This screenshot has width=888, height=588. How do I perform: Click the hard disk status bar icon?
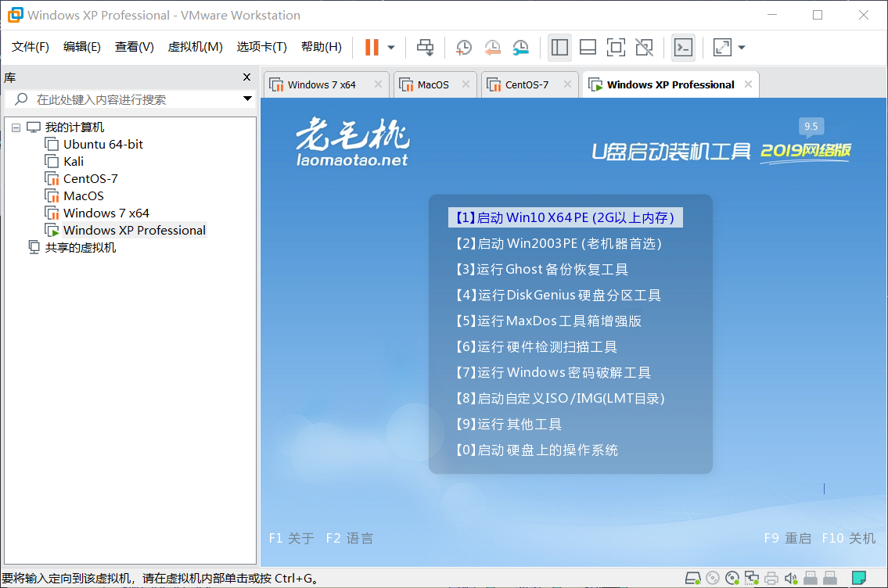[692, 578]
